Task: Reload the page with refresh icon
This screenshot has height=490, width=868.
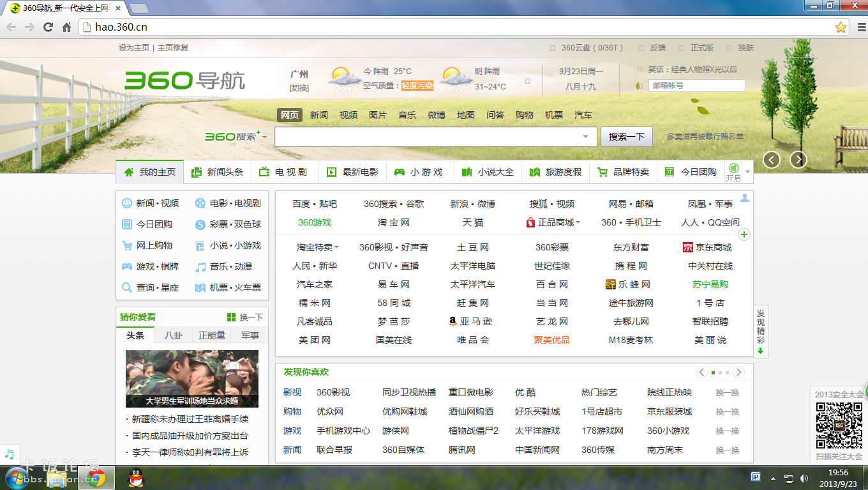Action: coord(48,27)
